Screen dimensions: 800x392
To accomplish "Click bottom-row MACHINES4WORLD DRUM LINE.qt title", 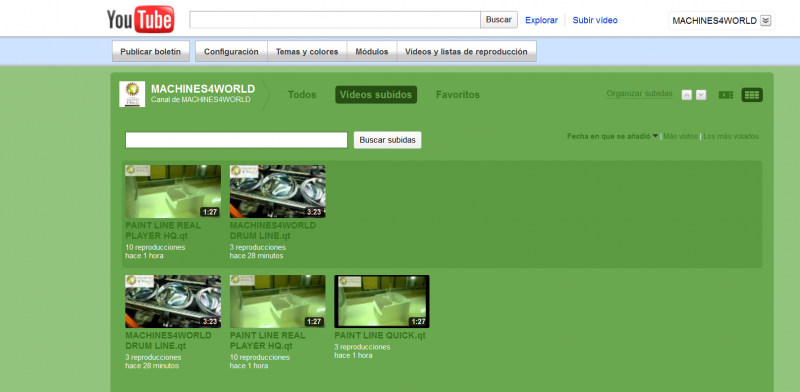I will pos(168,340).
